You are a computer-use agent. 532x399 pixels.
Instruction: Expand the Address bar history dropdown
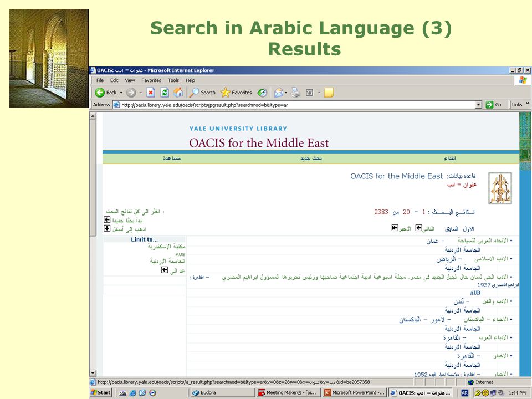pyautogui.click(x=479, y=105)
